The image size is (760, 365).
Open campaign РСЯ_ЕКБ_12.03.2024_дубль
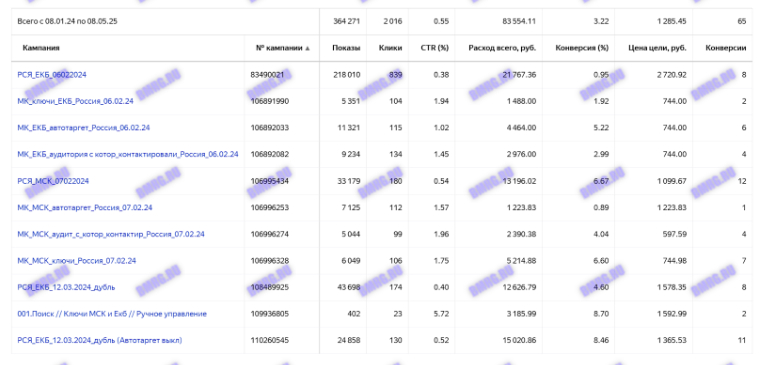66,287
